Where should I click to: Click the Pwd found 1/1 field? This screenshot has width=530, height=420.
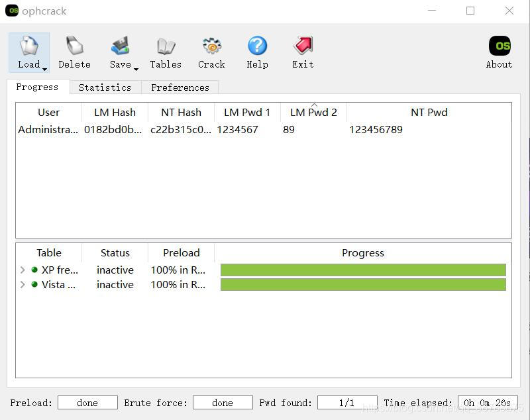click(347, 402)
